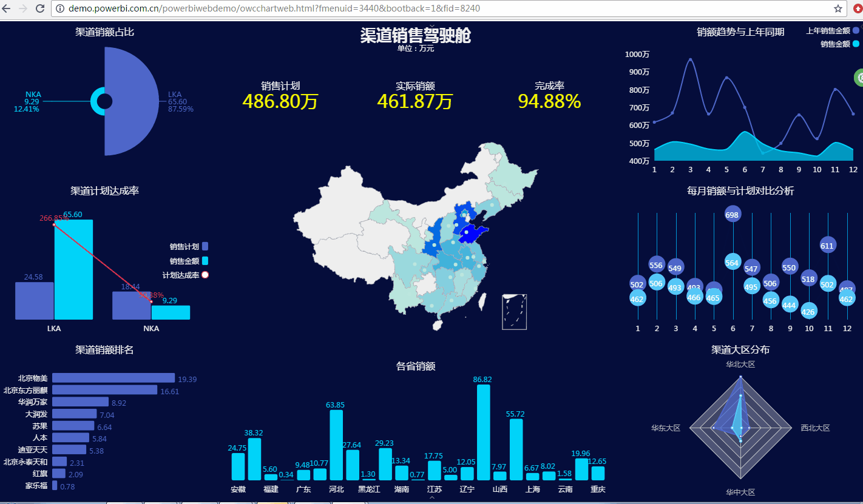This screenshot has width=863, height=504.
Task: Click the 486.80万 sales plan figure
Action: (x=280, y=101)
